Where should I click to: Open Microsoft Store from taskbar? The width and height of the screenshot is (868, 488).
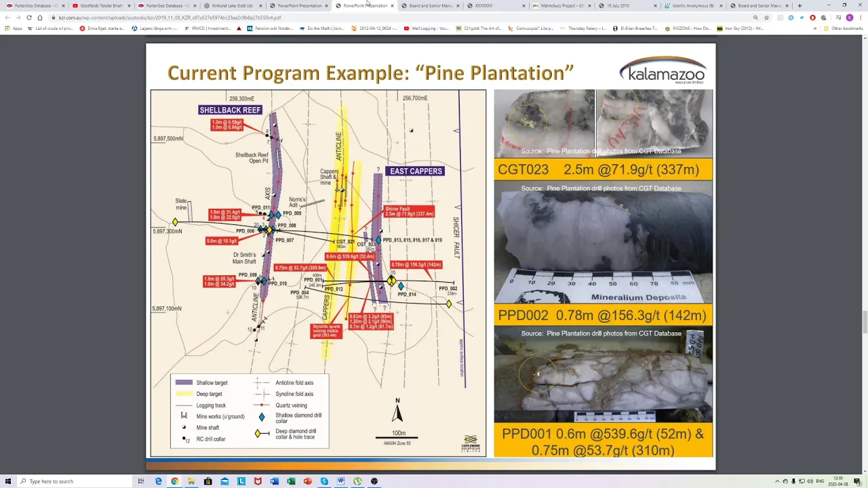[208, 481]
